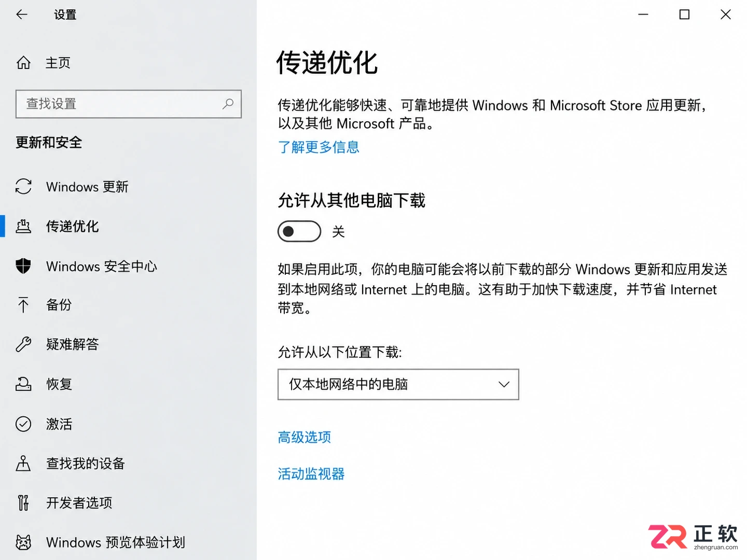Click the 恢复 icon in sidebar
Image resolution: width=747 pixels, height=560 pixels.
(23, 384)
